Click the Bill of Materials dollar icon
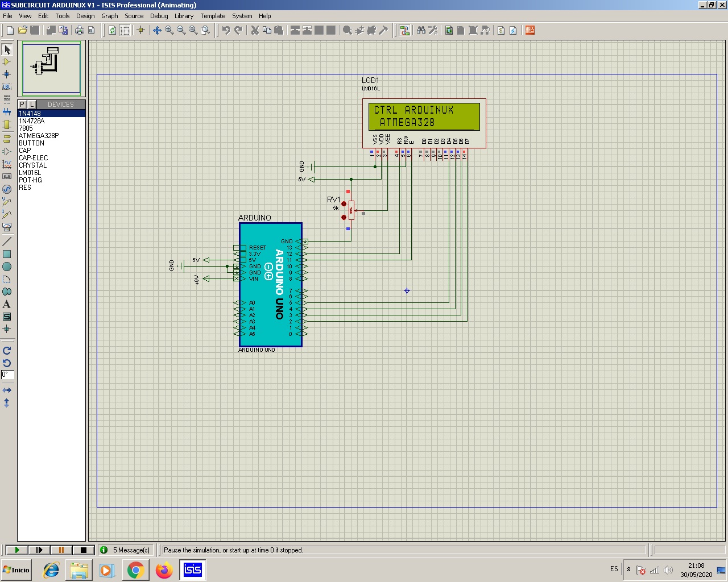The width and height of the screenshot is (728, 582). 501,30
